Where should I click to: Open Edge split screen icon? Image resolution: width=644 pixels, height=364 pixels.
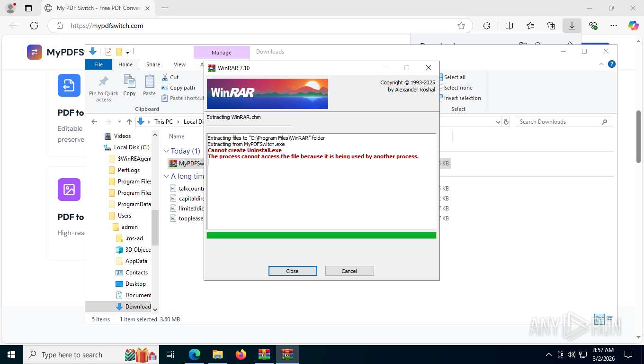pyautogui.click(x=509, y=26)
